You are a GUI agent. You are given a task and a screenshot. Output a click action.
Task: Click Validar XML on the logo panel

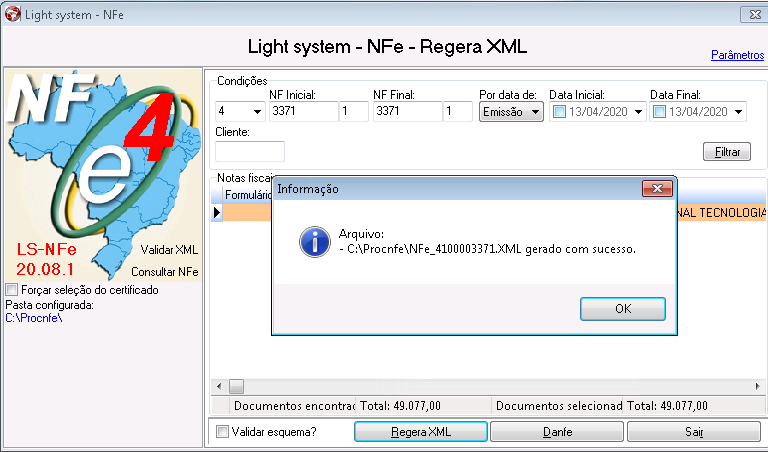(169, 250)
